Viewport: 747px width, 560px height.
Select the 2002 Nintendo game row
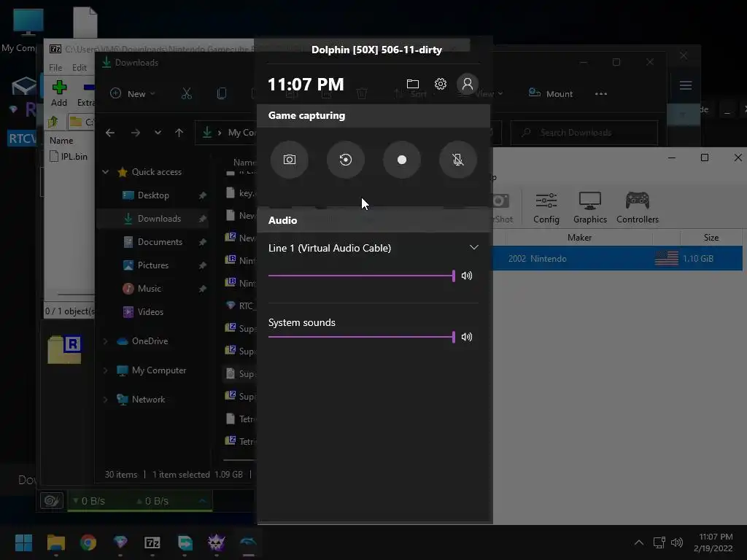point(617,259)
